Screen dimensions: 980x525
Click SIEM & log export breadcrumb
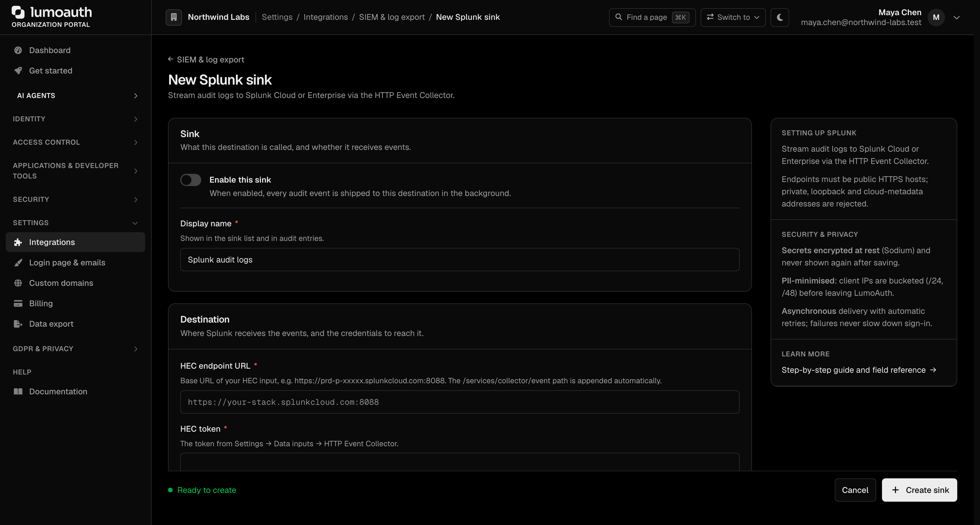(392, 17)
